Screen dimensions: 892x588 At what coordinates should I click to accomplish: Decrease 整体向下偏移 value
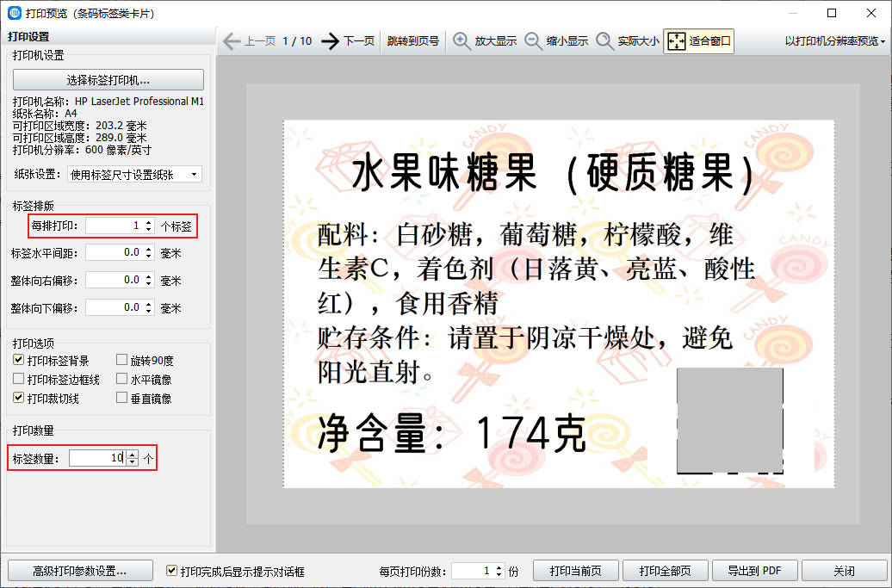click(x=148, y=311)
